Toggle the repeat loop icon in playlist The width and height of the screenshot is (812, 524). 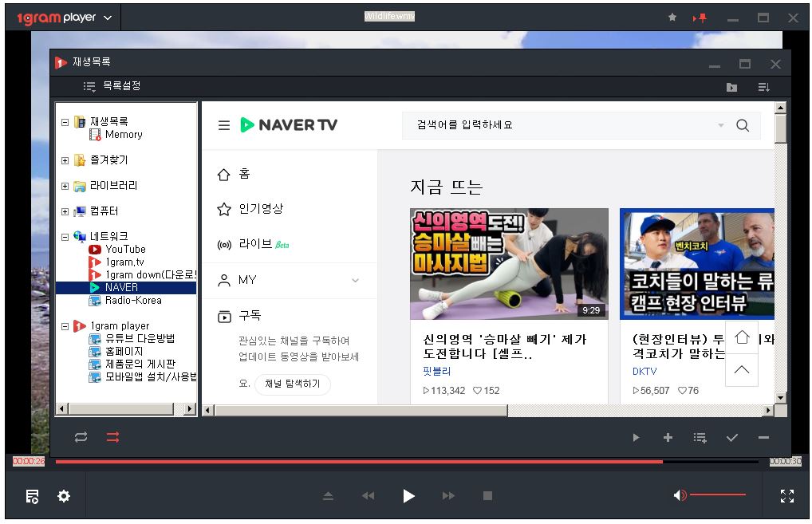(x=81, y=438)
